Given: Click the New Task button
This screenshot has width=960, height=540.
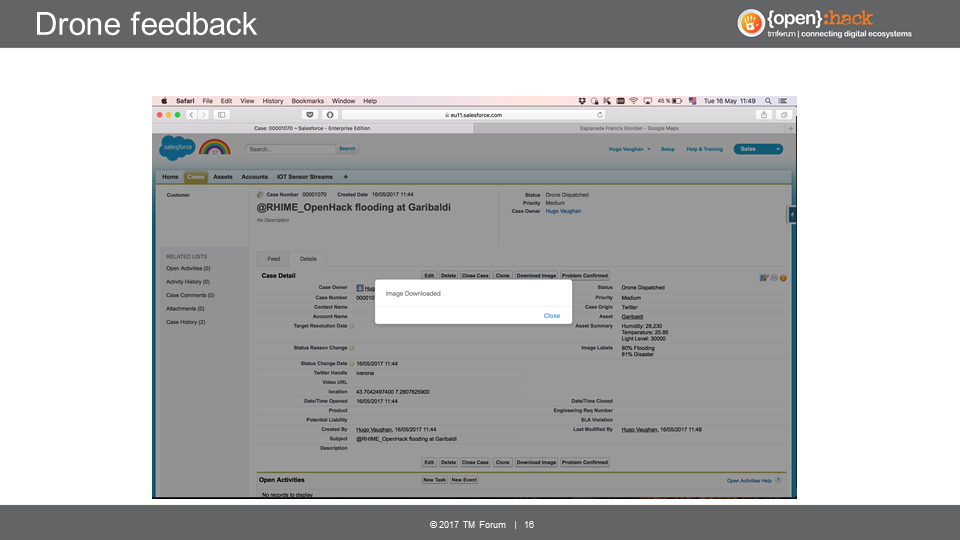Looking at the screenshot, I should [434, 480].
